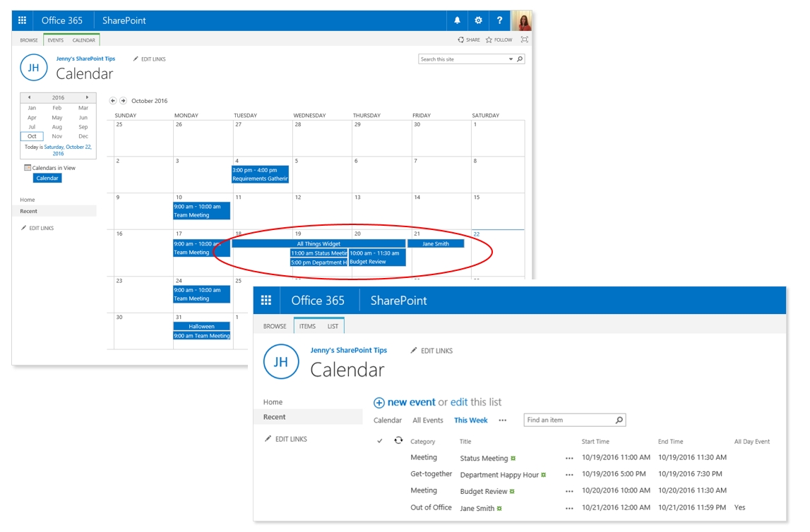Image resolution: width=810 pixels, height=532 pixels.
Task: Open the settings gear menu
Action: (478, 20)
